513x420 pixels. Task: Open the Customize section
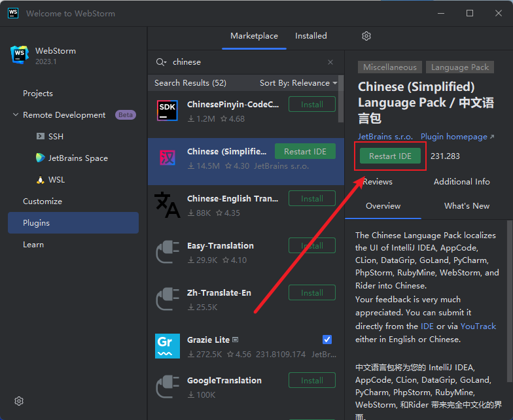[43, 201]
